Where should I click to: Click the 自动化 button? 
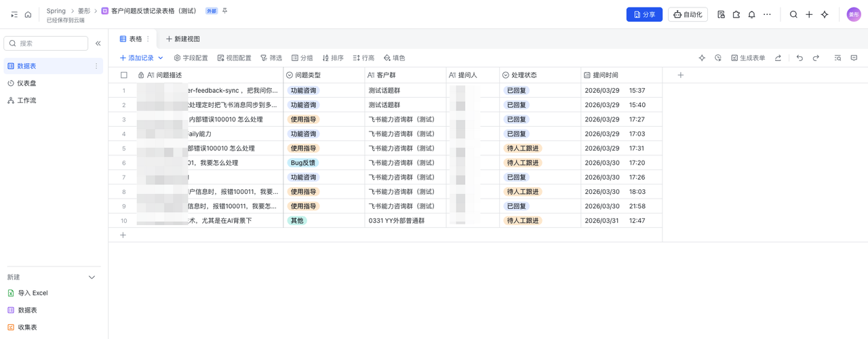pyautogui.click(x=688, y=14)
